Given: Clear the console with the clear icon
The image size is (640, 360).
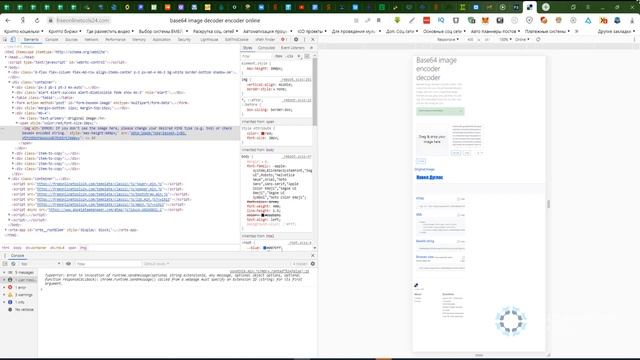Looking at the screenshot, I should [13, 264].
